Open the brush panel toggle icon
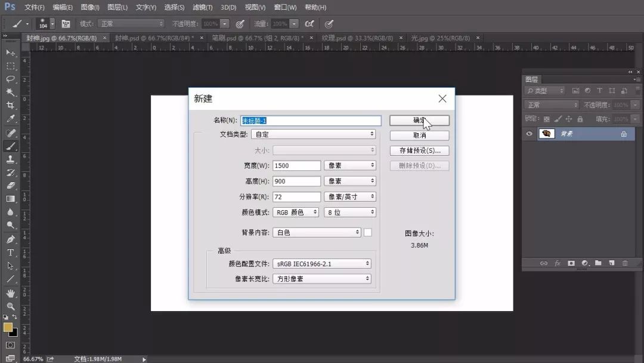Viewport: 644px width, 363px height. pyautogui.click(x=66, y=24)
